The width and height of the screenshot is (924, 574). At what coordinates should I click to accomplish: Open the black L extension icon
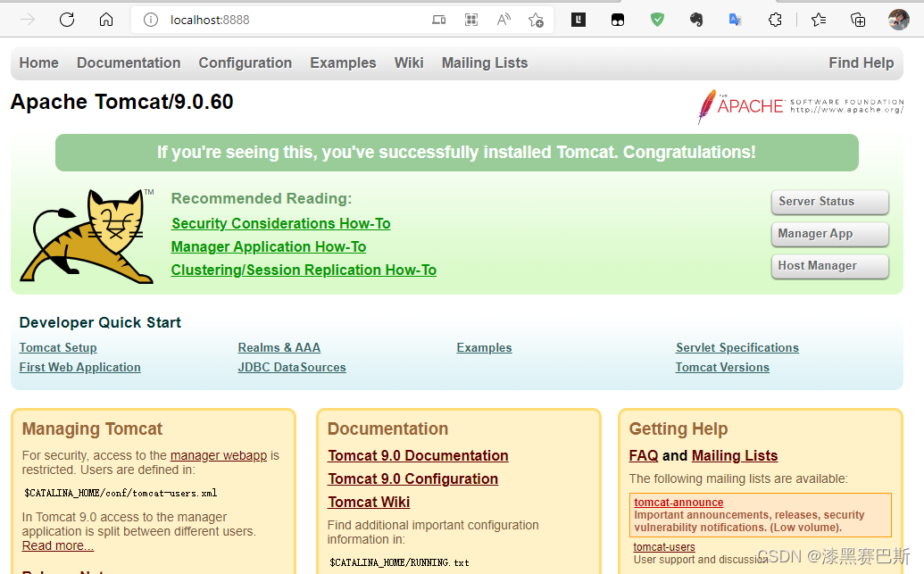579,20
